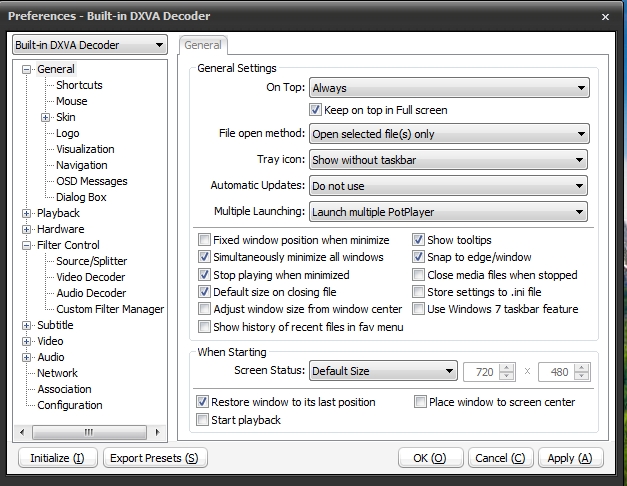Click the tree scrollbar right arrow

(x=158, y=432)
